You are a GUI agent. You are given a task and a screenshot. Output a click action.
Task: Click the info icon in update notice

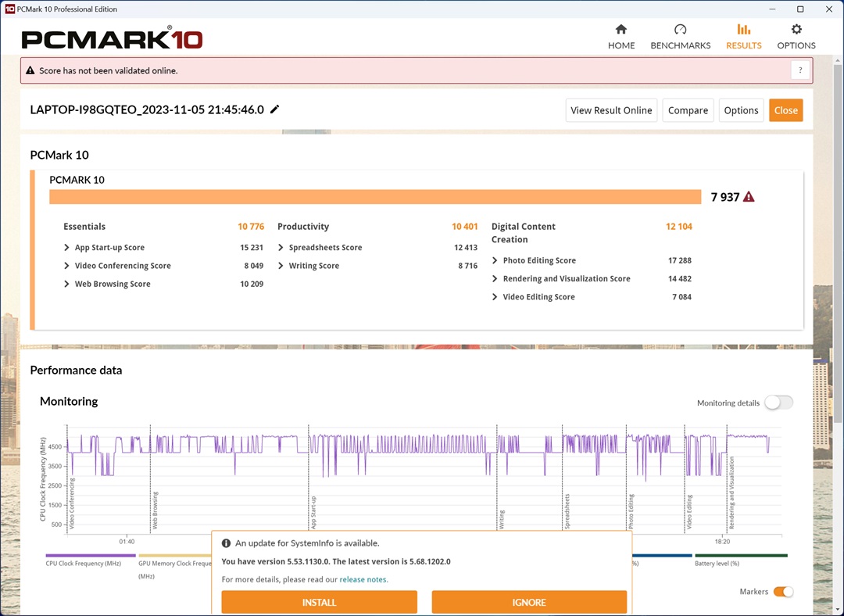pos(227,543)
